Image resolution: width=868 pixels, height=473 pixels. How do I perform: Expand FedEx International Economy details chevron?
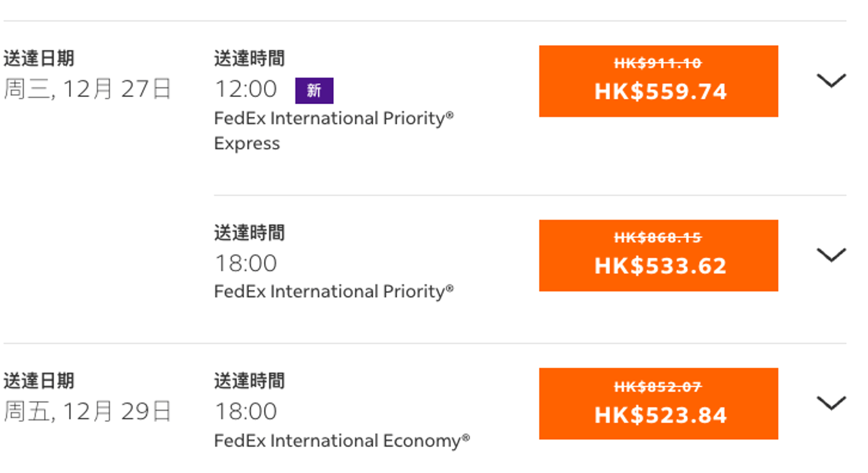coord(831,403)
